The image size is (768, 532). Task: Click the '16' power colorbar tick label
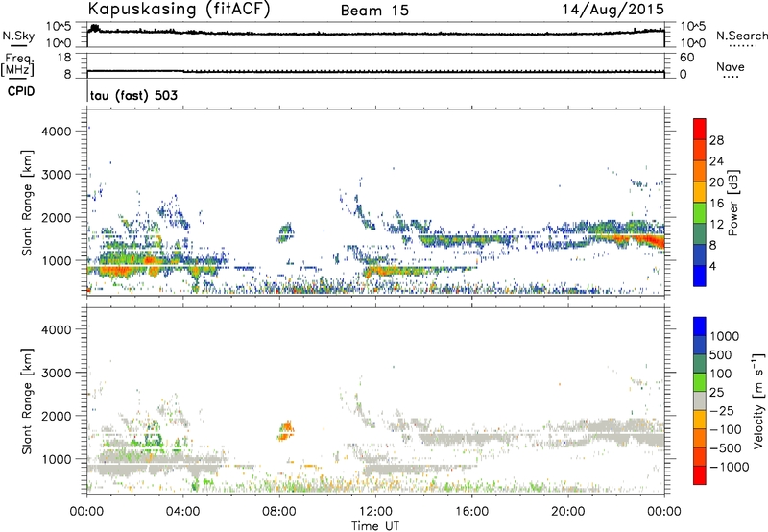point(716,204)
